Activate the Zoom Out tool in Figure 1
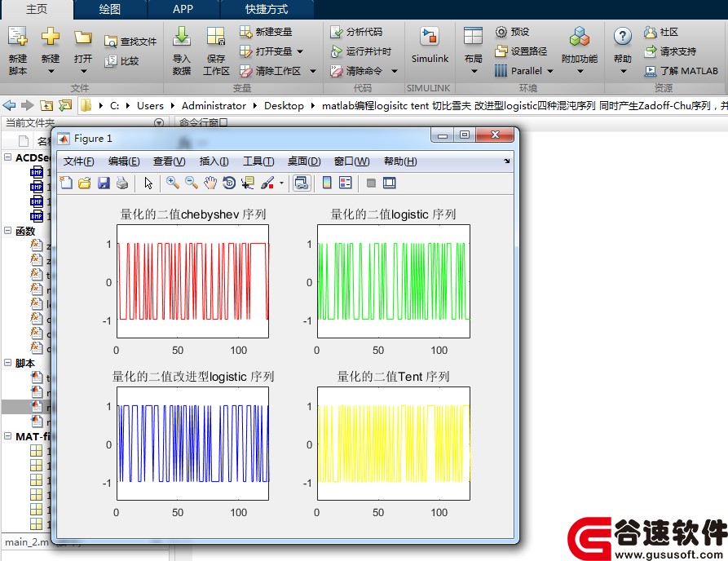Image resolution: width=728 pixels, height=561 pixels. 192,183
